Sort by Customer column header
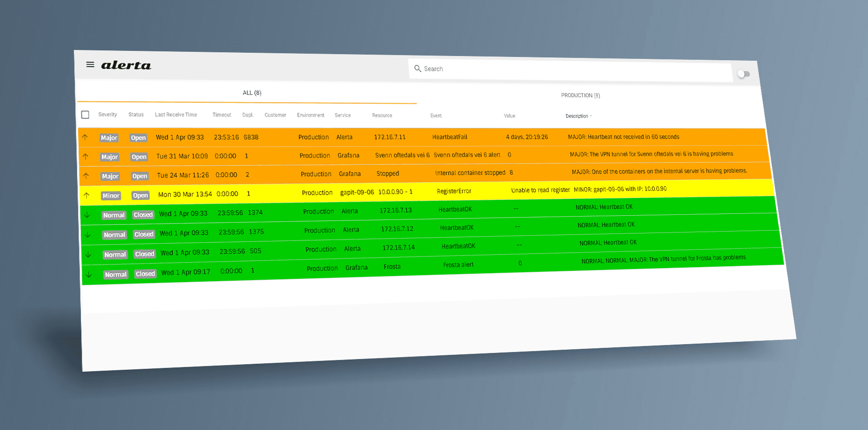The height and width of the screenshot is (430, 868). pos(275,115)
